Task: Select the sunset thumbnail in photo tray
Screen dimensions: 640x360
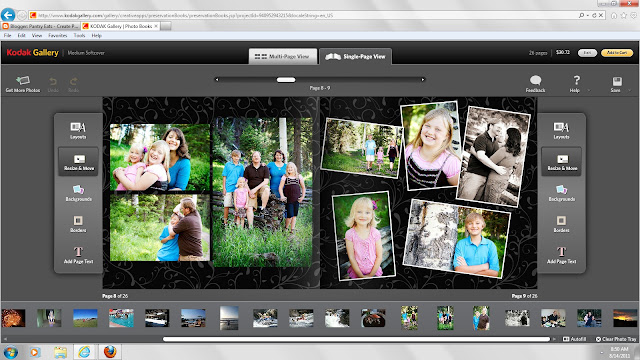Action: coord(624,318)
